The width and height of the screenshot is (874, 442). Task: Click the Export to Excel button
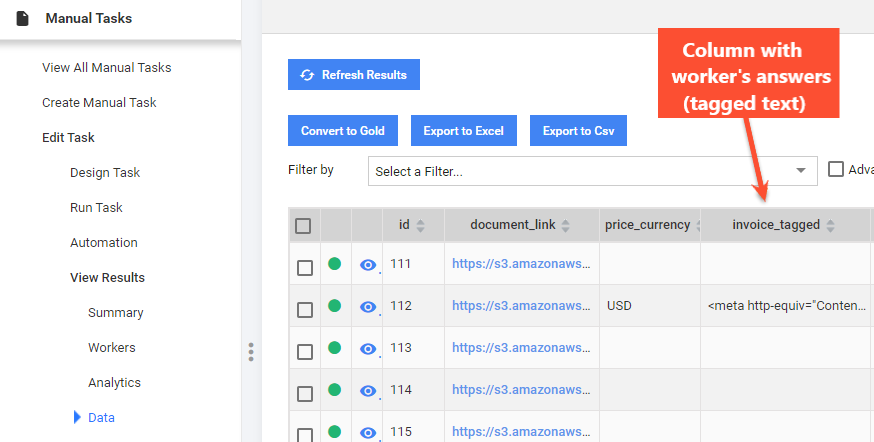coord(464,130)
